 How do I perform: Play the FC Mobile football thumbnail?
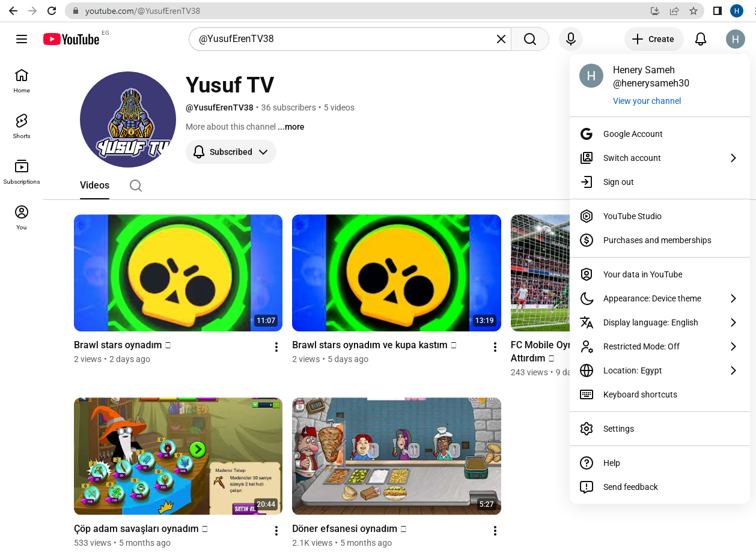[540, 273]
